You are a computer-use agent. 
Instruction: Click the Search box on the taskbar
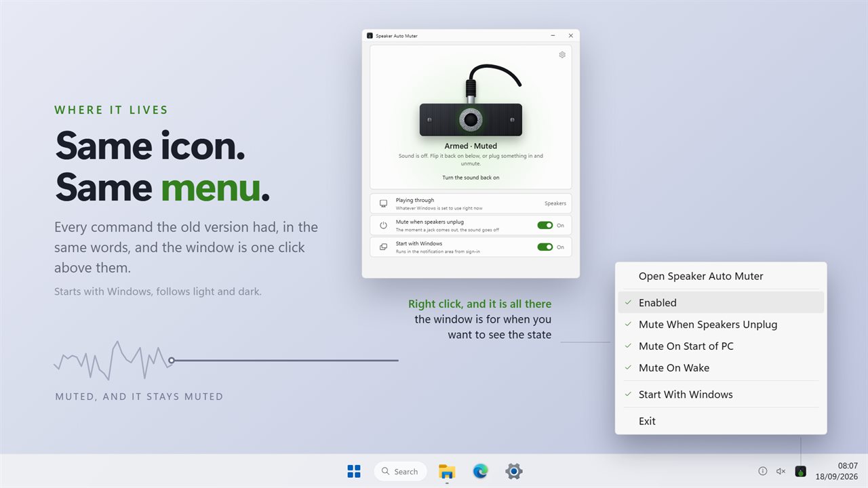(x=400, y=471)
